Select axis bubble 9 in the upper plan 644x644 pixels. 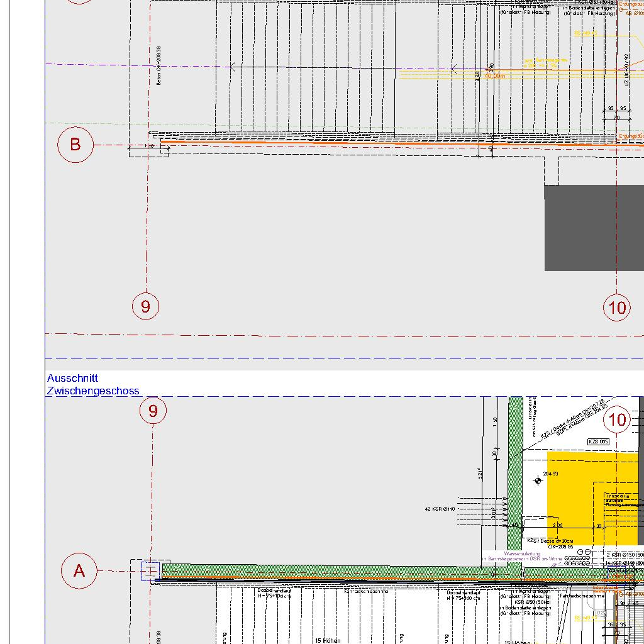[145, 306]
